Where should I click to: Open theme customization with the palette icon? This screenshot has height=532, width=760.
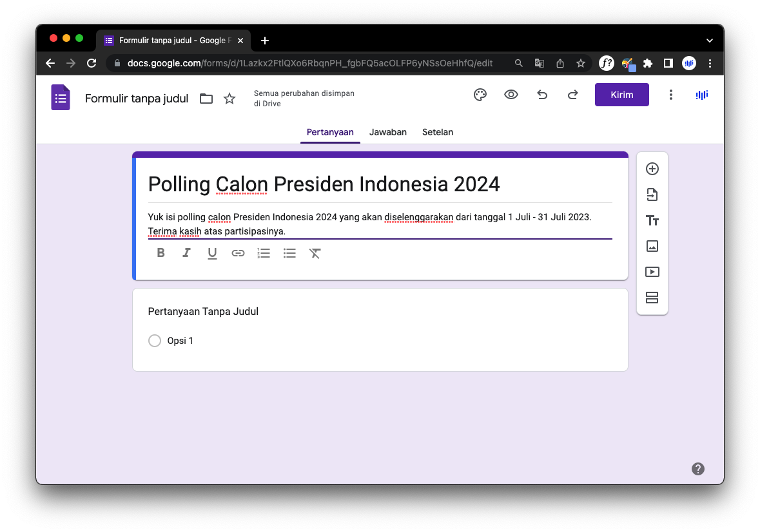tap(480, 95)
